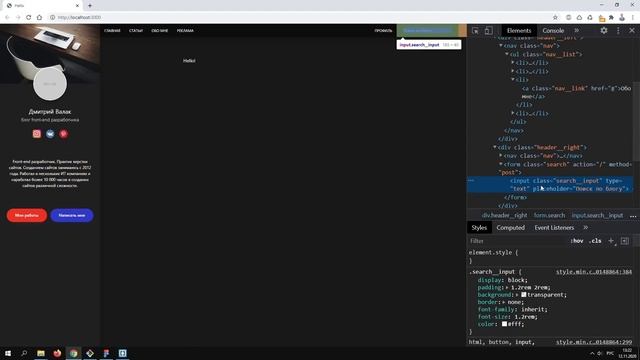This screenshot has height=360, width=640.
Task: Show more DevTools panels after Console
Action: click(x=576, y=31)
